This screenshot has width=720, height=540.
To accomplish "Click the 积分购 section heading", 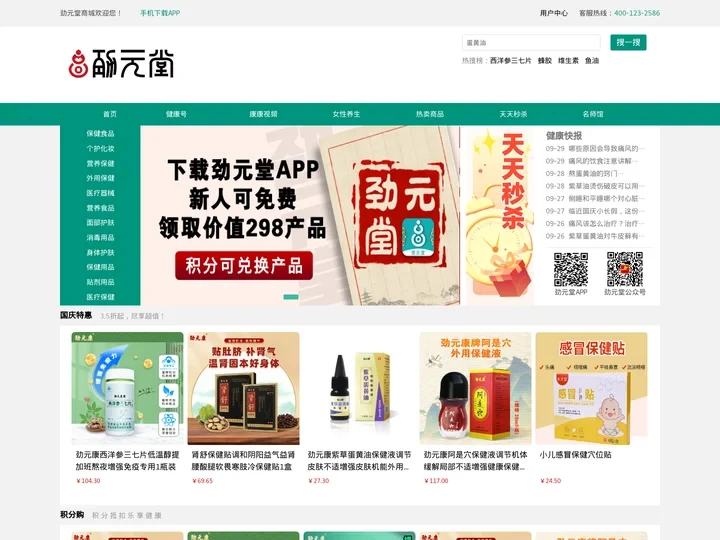I will (x=72, y=515).
